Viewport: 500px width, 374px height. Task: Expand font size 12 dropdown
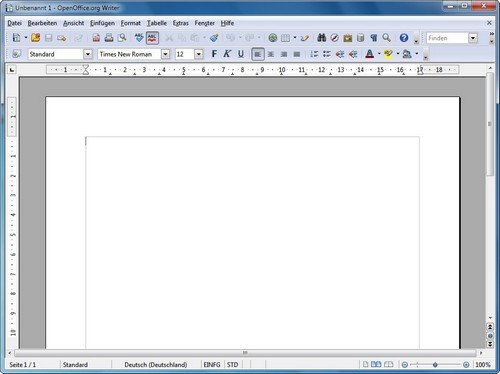(x=199, y=54)
